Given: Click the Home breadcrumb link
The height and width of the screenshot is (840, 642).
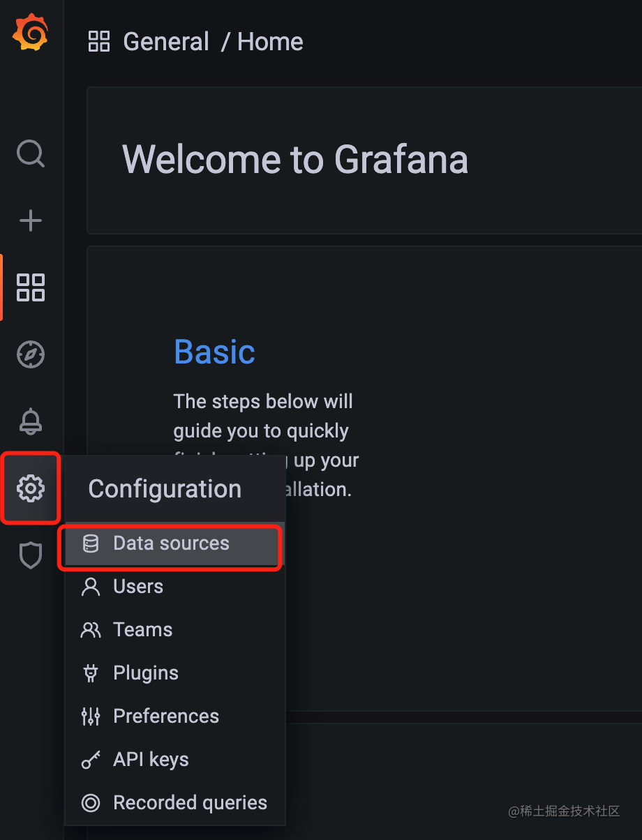Looking at the screenshot, I should pyautogui.click(x=270, y=42).
